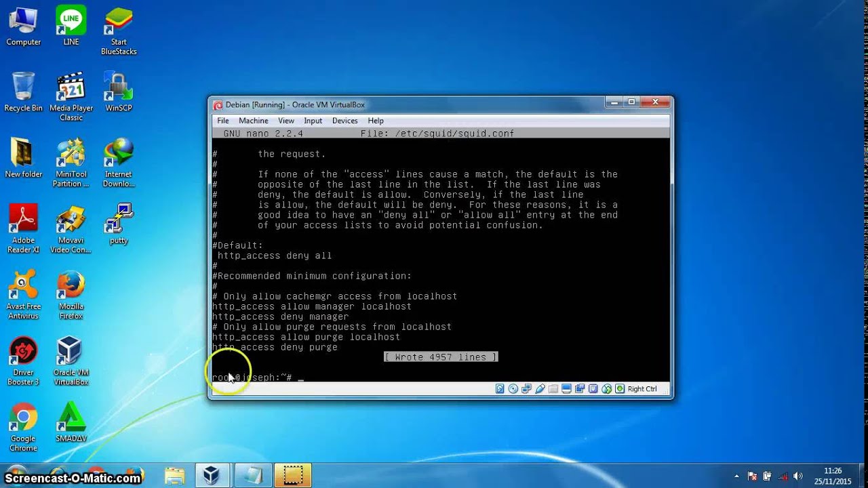Click the optical disc indicator in VirtualBox status bar
868x488 pixels.
(513, 389)
